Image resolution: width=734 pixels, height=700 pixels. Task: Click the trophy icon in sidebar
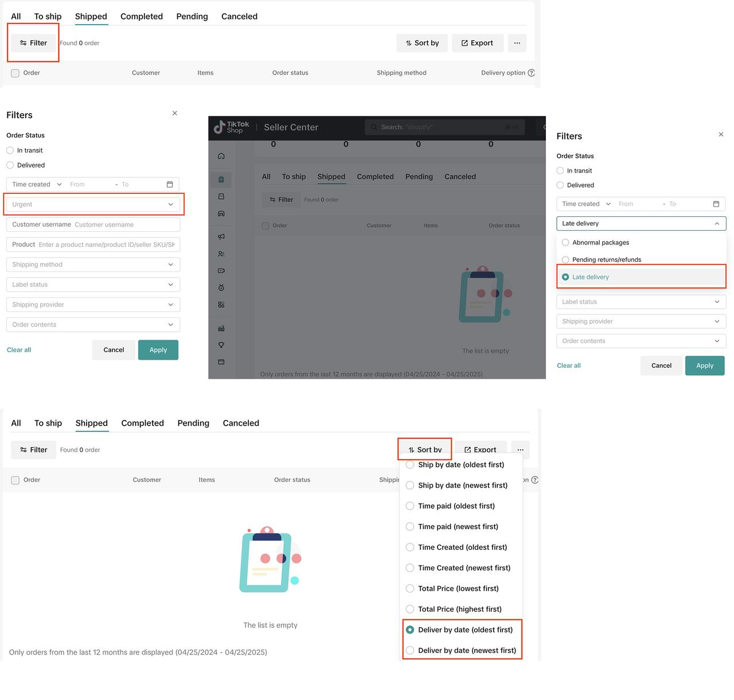pyautogui.click(x=221, y=345)
